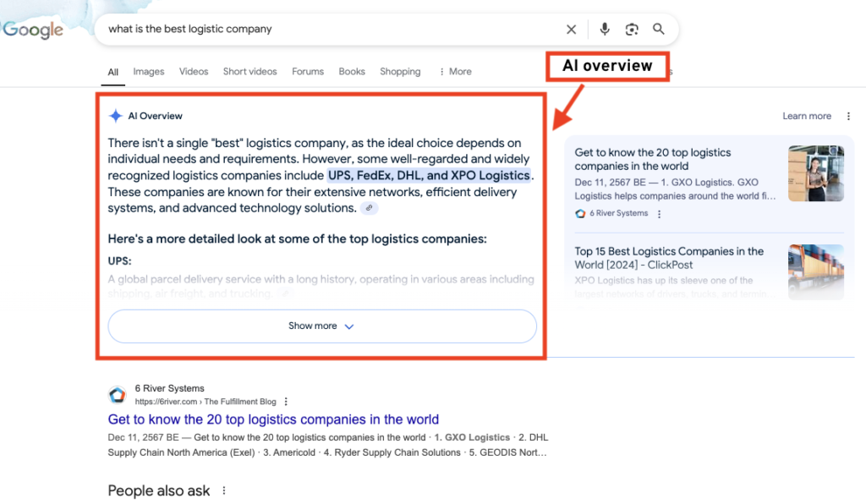The image size is (866, 504).
Task: Open three-dot menu beside The Fulfillment Blog URL
Action: [x=286, y=402]
